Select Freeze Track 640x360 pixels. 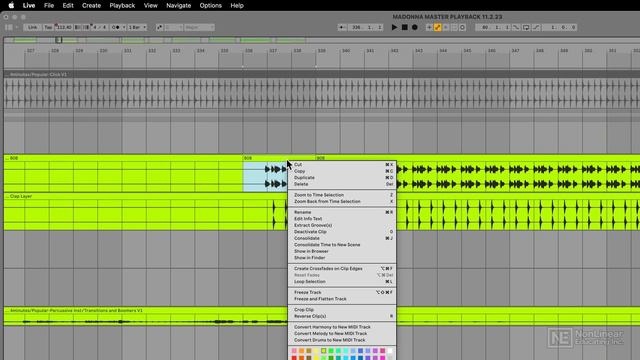(342, 292)
